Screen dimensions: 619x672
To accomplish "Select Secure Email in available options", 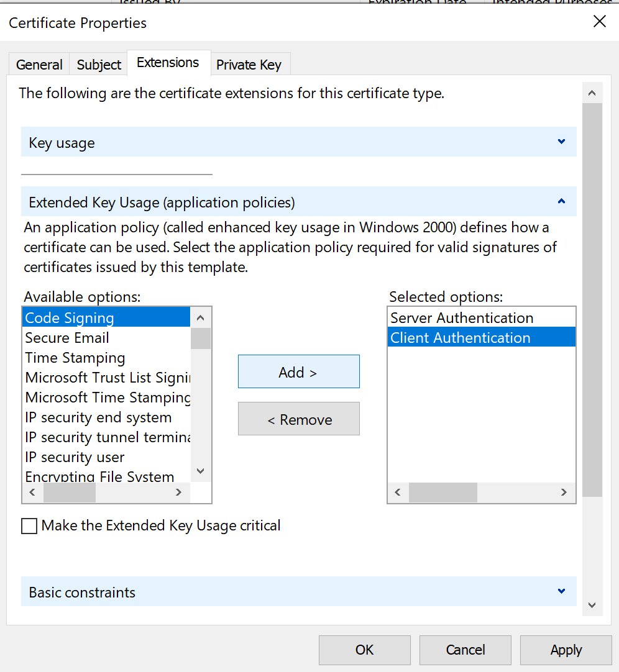I will [x=67, y=338].
